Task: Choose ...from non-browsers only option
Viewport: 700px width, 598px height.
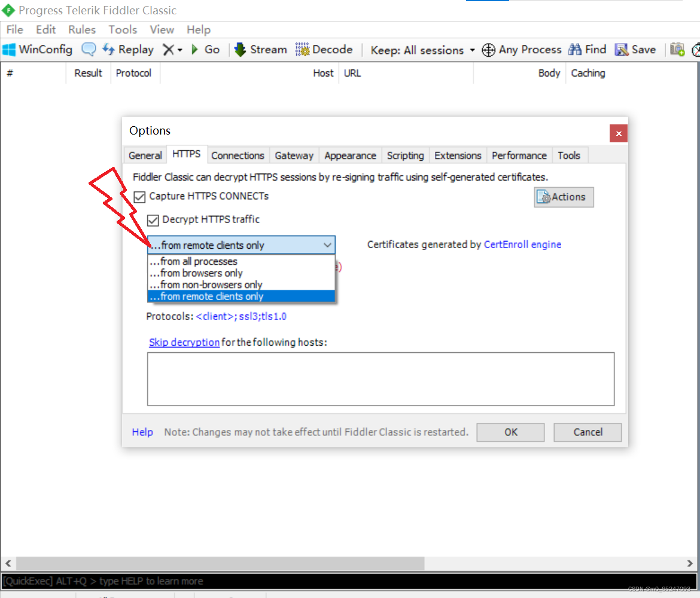Action: 241,284
